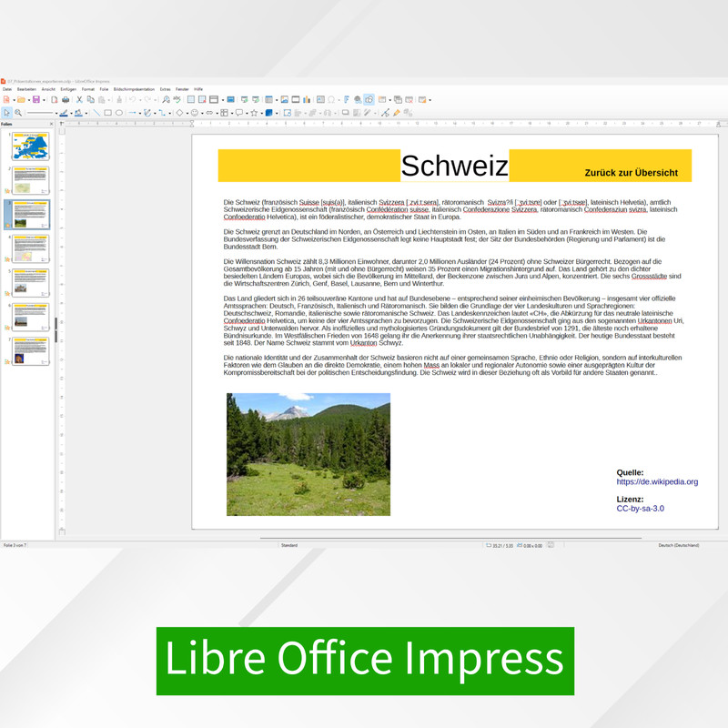Select the Rectangle shape tool
The image size is (728, 728).
point(107,113)
